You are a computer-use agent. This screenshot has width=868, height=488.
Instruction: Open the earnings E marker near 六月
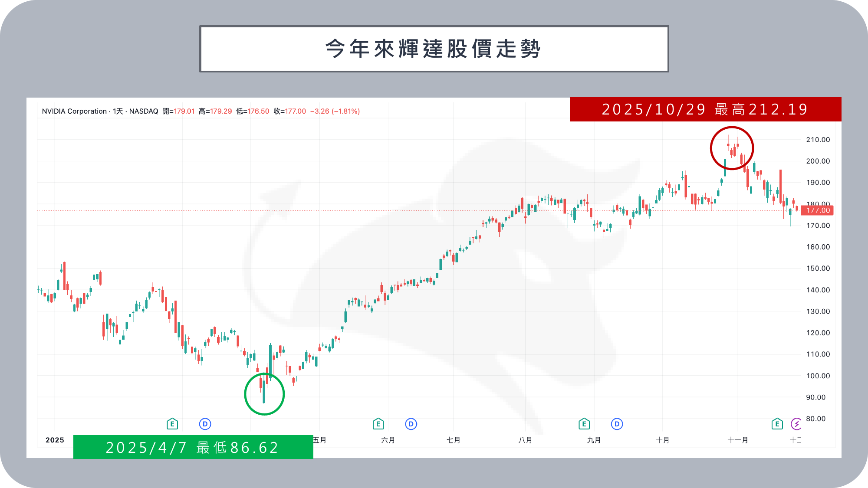point(378,424)
